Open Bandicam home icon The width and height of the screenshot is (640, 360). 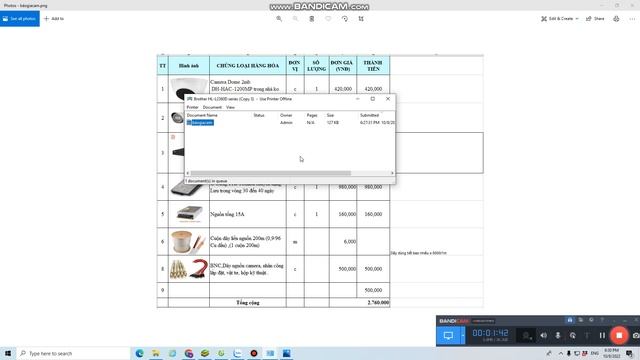click(570, 320)
